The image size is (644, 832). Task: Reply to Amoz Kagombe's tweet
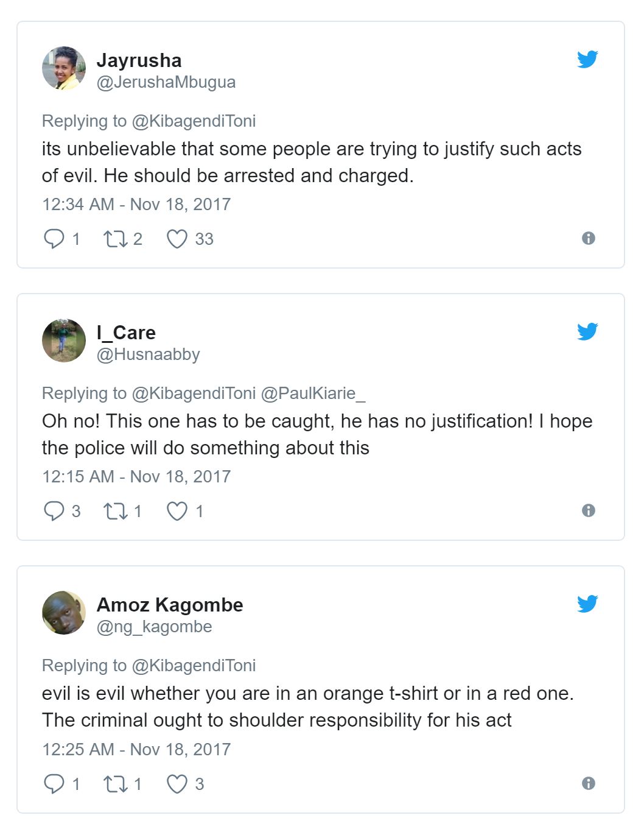54,783
